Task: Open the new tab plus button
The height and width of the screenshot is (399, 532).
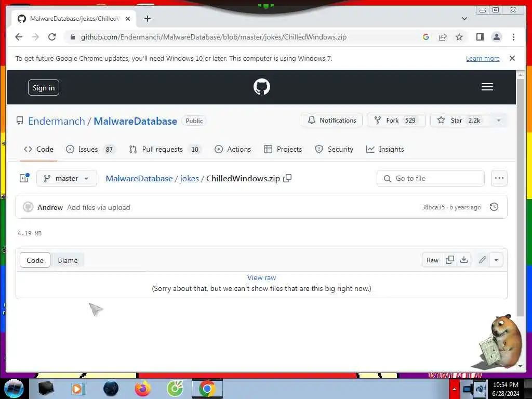Action: [x=147, y=19]
